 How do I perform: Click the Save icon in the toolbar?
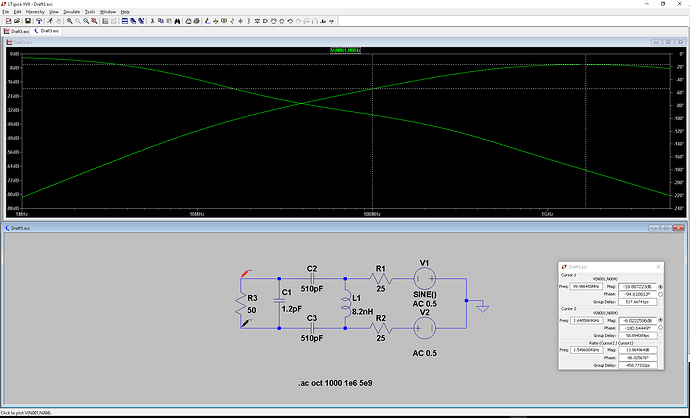(28, 19)
